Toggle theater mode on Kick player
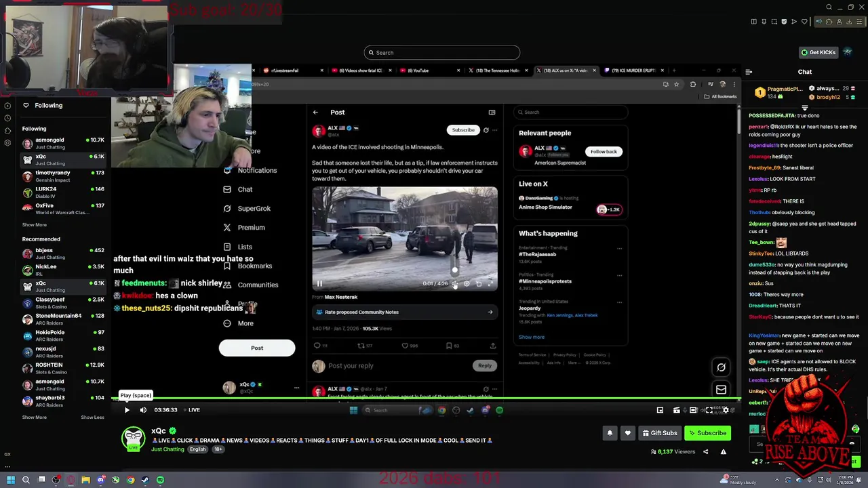This screenshot has height=488, width=868. click(693, 410)
